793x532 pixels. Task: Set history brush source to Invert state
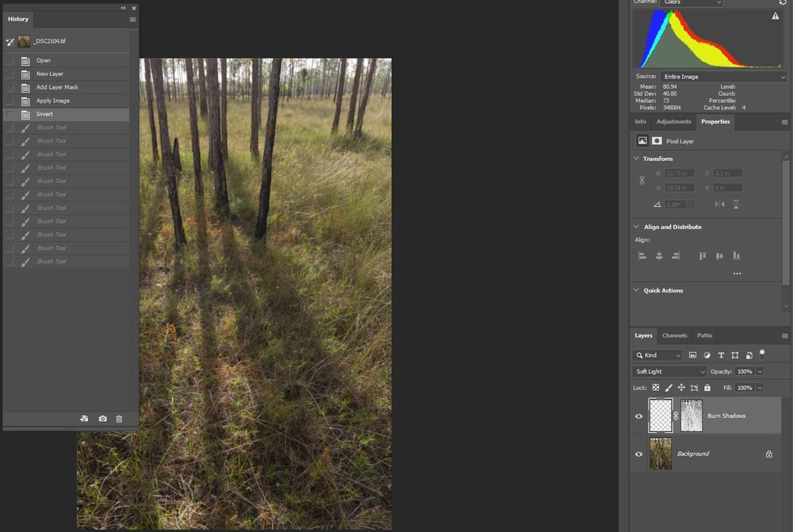(10, 114)
